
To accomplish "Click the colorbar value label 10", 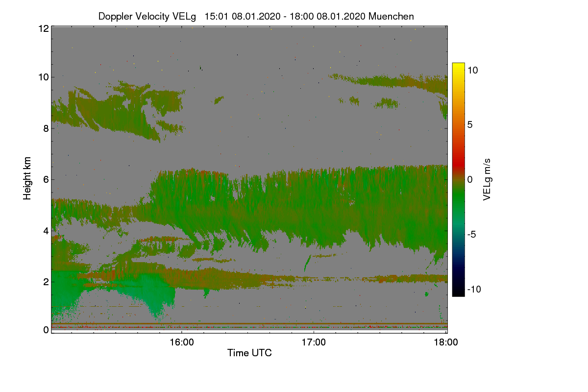I will coord(472,70).
